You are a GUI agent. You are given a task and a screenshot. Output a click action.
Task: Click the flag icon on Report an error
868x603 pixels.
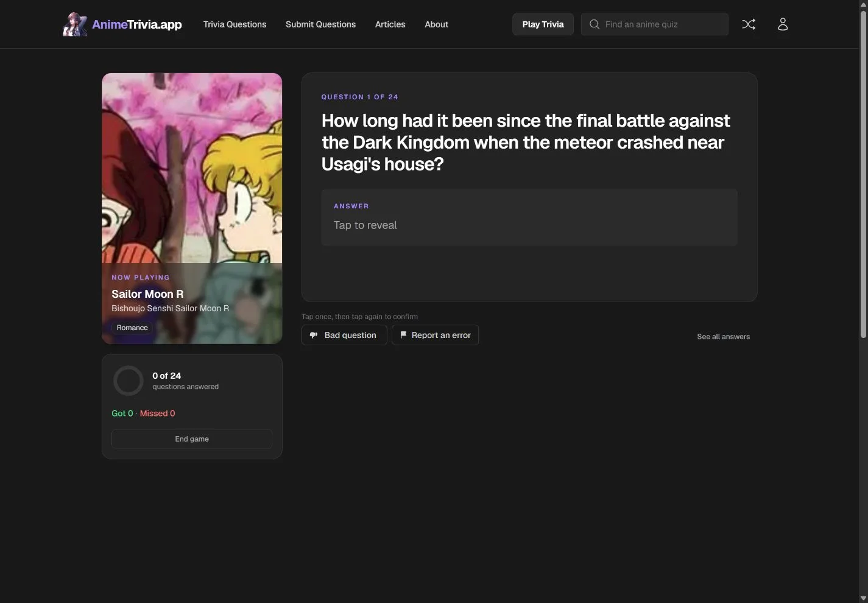coord(403,335)
